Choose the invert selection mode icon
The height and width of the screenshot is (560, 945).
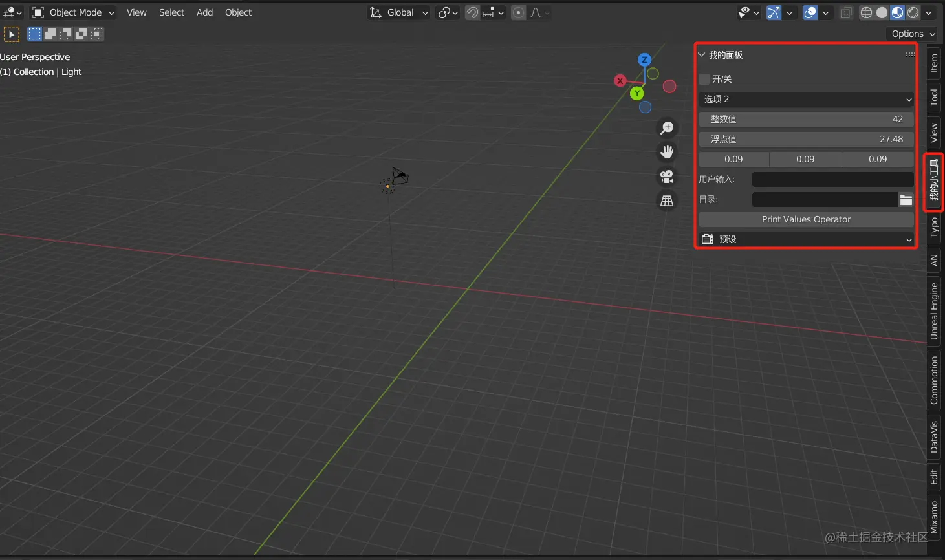[x=81, y=34]
